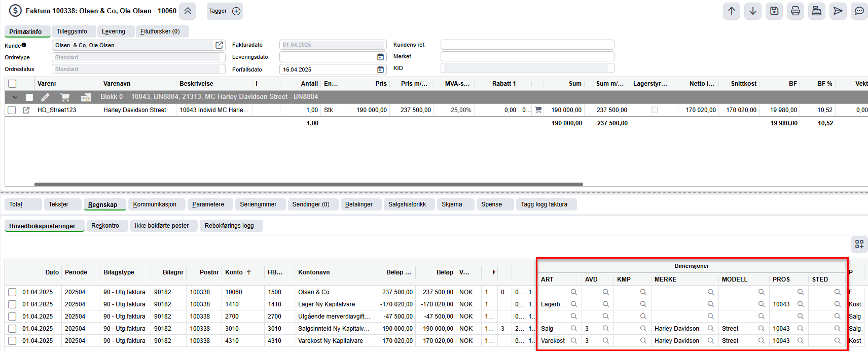Click the Kundens ref. input field
Screen dimensions: 868x351
coord(527,45)
